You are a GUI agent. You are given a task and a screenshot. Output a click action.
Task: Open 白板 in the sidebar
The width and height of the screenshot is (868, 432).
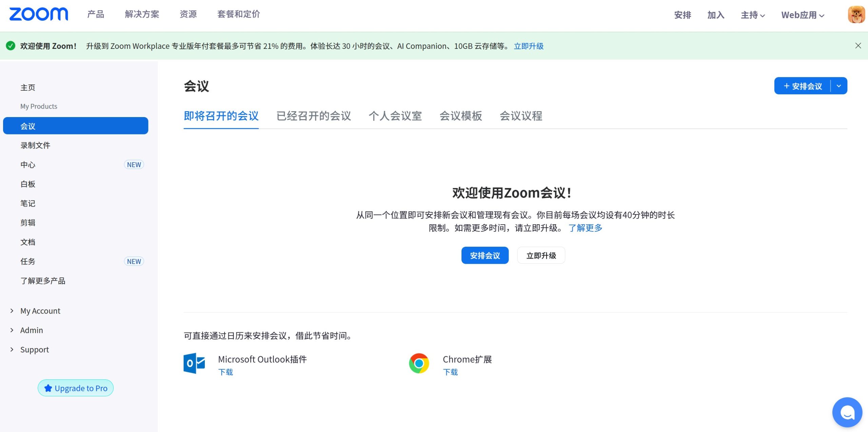(28, 184)
